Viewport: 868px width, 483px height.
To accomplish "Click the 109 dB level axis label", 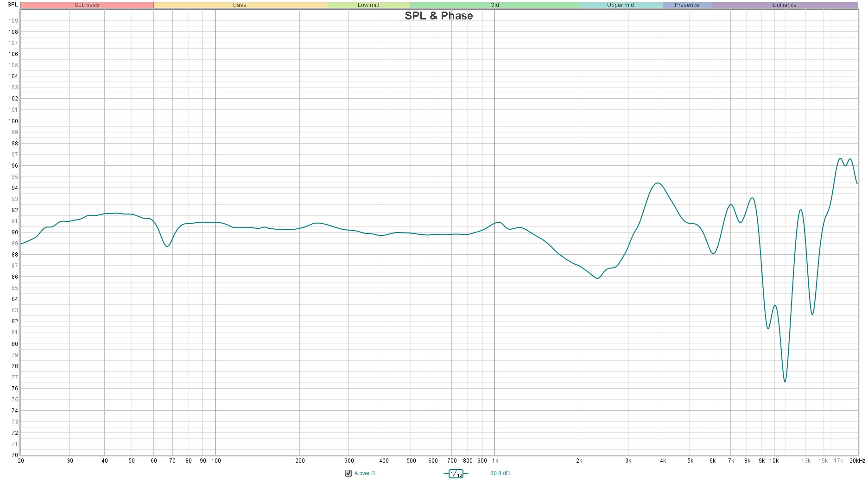I will [x=13, y=21].
